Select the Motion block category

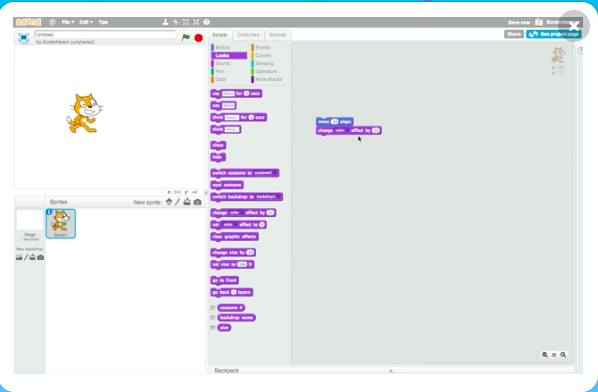click(228, 47)
